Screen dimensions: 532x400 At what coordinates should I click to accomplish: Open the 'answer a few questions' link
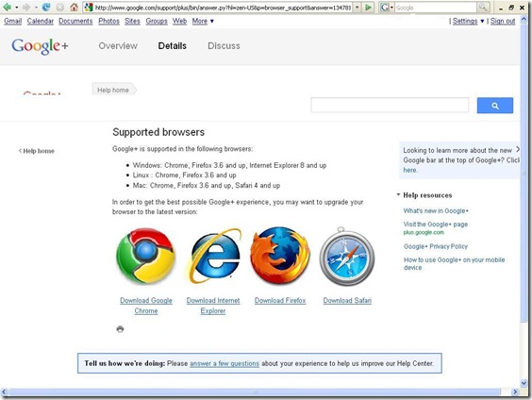pos(224,364)
